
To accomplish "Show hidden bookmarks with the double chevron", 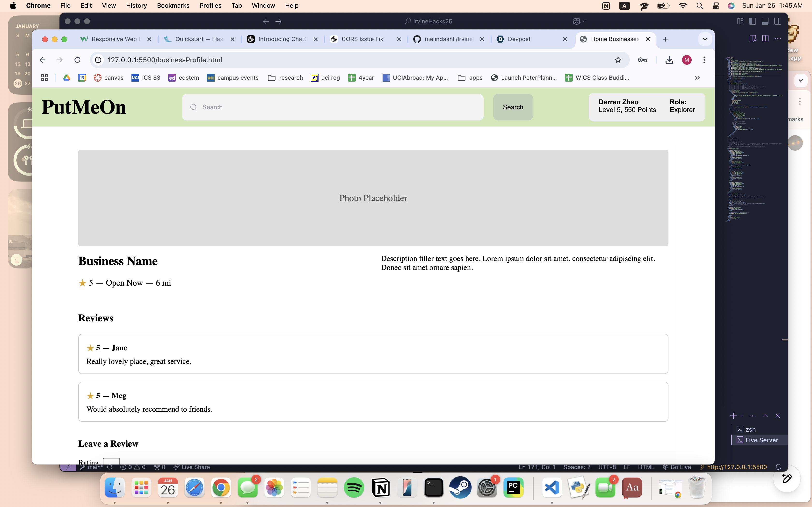I will [x=697, y=78].
